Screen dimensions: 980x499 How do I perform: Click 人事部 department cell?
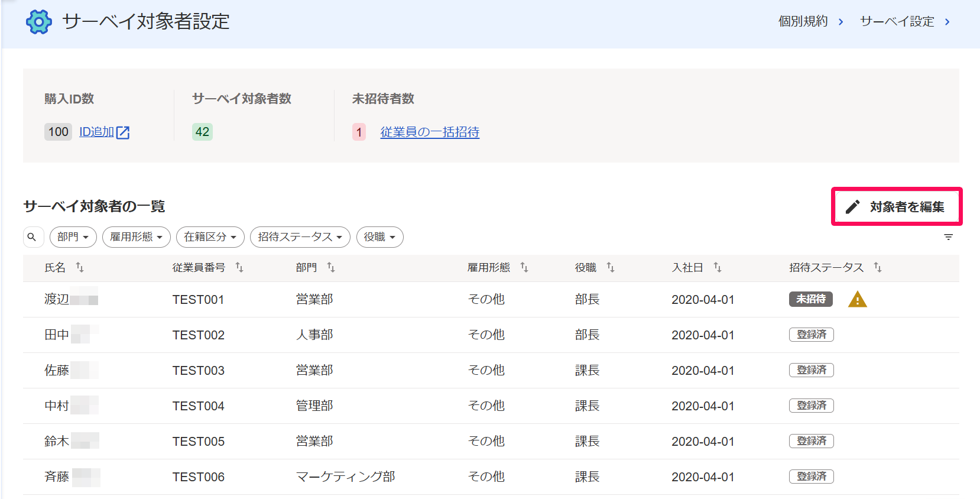(314, 335)
